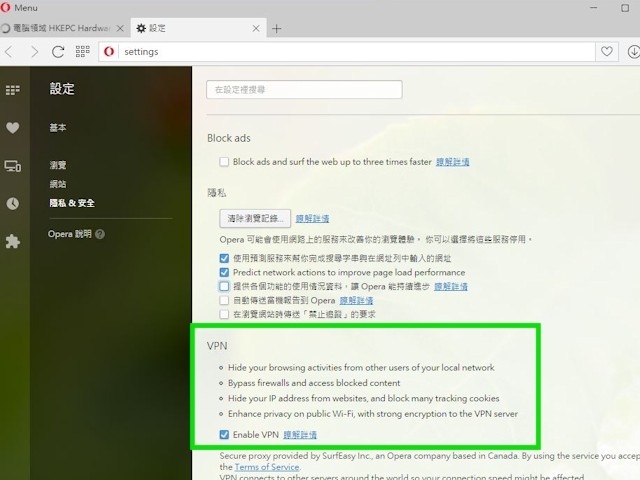Enable Block ads checkbox
Viewport: 640px width, 480px height.
coord(224,162)
